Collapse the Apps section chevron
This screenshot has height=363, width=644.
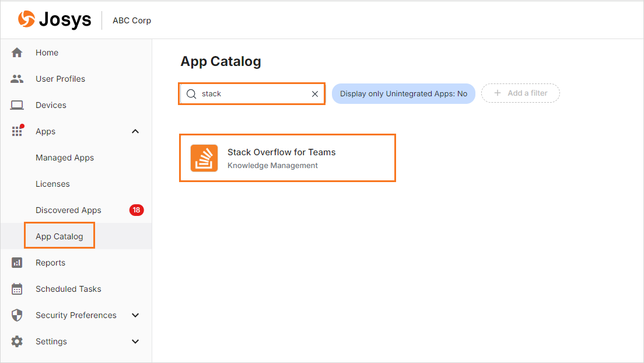click(x=135, y=131)
